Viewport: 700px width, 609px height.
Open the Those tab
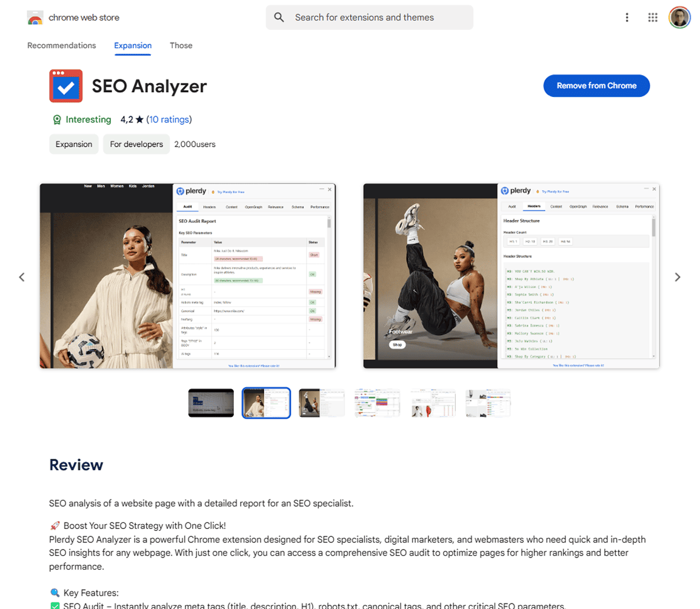click(x=181, y=45)
